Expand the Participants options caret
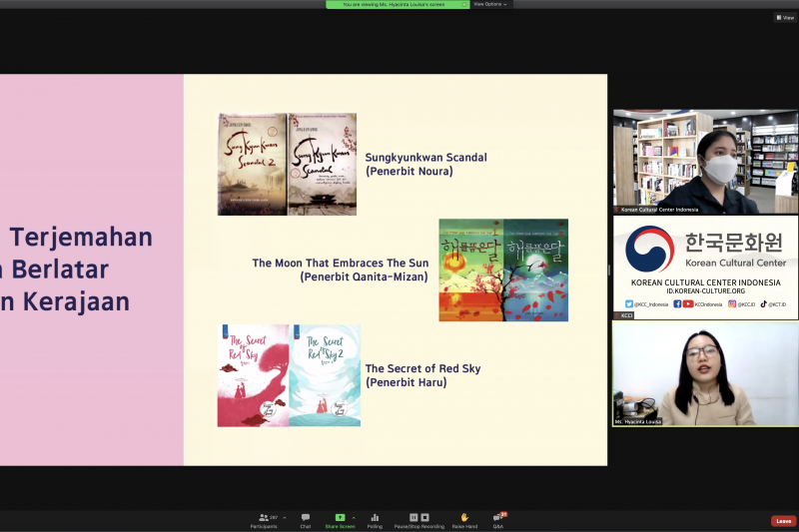This screenshot has width=799, height=532. 285,518
